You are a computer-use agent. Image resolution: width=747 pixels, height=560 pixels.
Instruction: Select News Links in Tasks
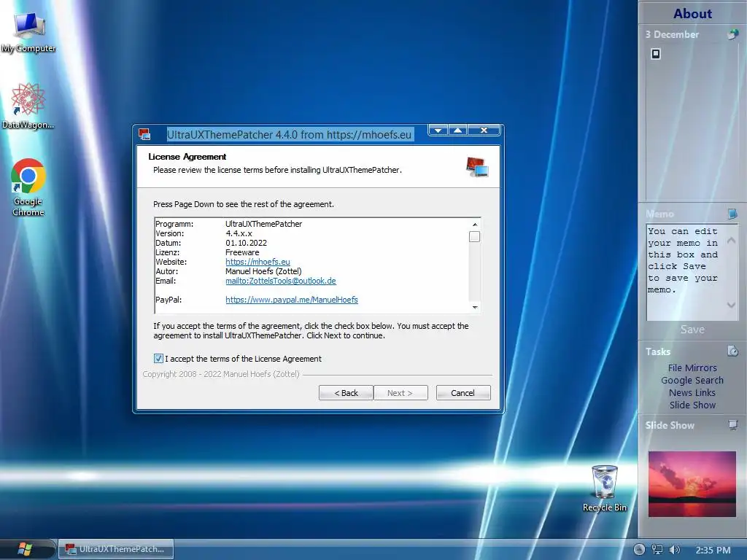(692, 392)
